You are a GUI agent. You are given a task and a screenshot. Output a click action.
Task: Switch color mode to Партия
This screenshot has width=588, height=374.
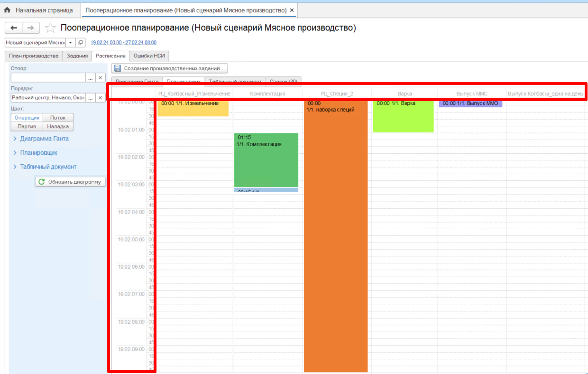27,127
